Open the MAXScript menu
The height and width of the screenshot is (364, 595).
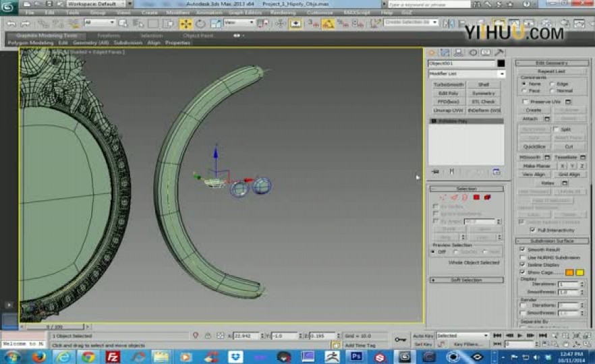coord(358,13)
